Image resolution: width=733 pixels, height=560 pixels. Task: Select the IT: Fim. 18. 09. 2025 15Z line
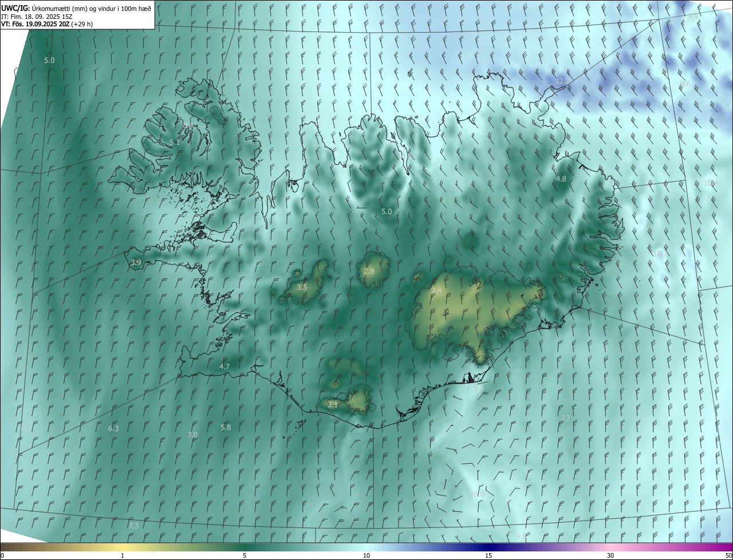[37, 16]
